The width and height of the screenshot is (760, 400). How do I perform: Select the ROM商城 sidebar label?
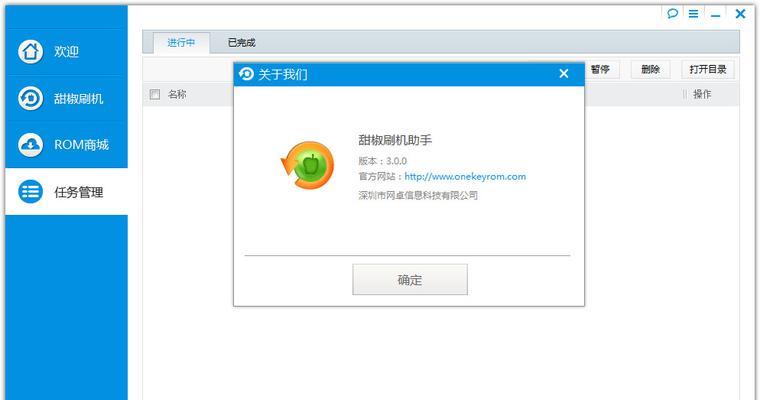pyautogui.click(x=81, y=144)
